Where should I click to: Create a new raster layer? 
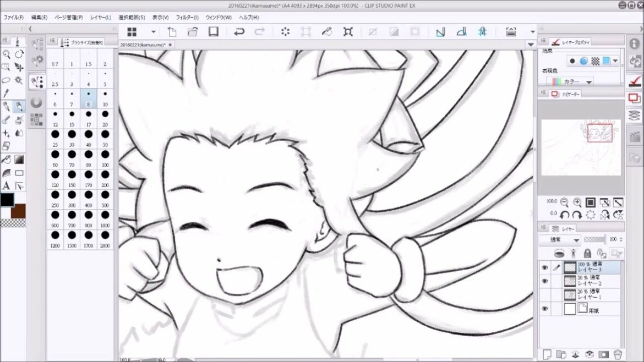tap(548, 354)
